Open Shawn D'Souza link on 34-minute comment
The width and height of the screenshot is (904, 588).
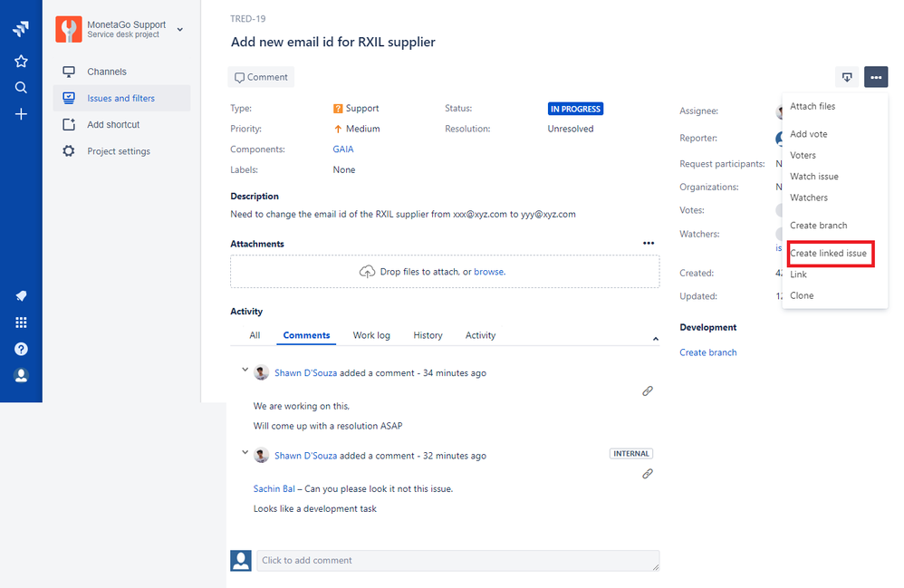pos(305,373)
